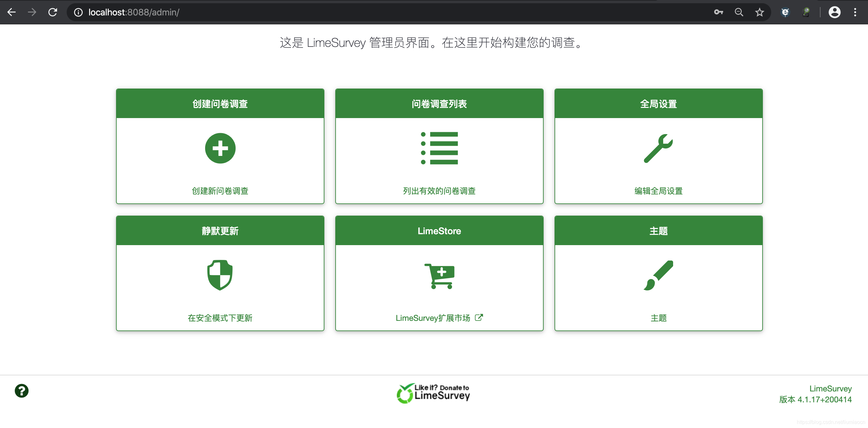Open the 创建新问卷调查 link
This screenshot has height=428, width=868.
(x=220, y=191)
